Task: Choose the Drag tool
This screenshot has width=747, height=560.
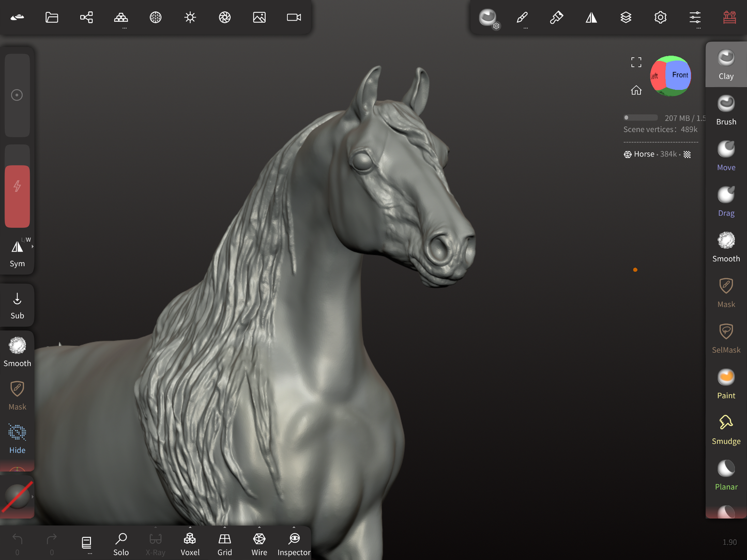Action: (x=726, y=201)
